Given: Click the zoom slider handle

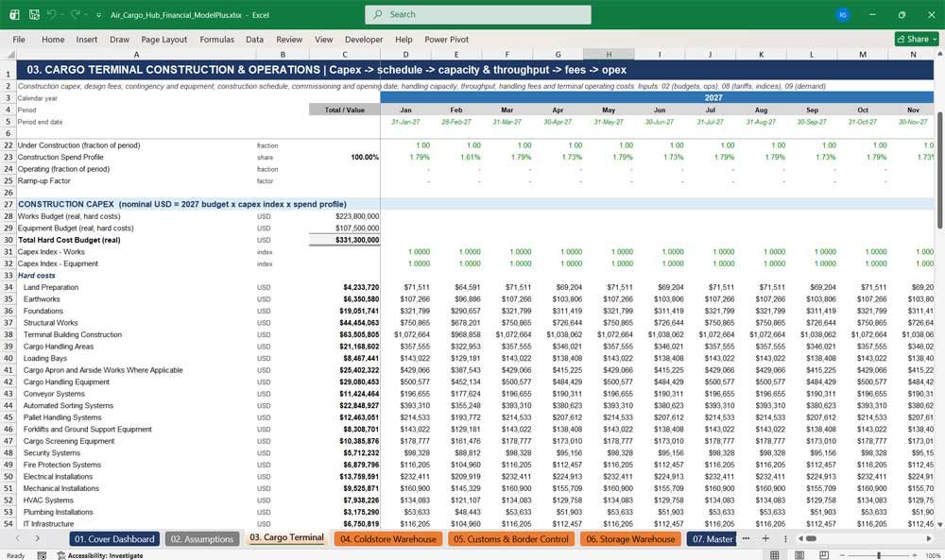Looking at the screenshot, I should tap(879, 555).
